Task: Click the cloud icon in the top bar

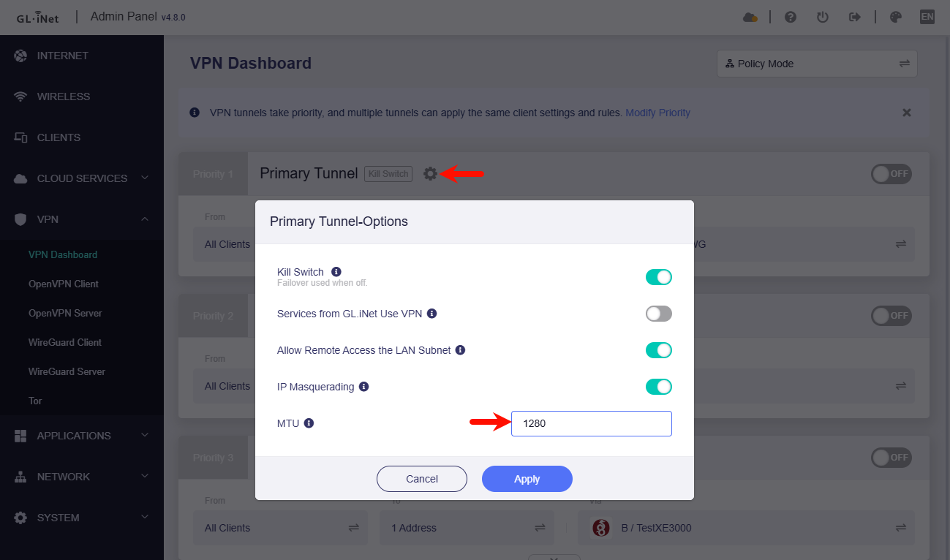Action: click(x=750, y=16)
